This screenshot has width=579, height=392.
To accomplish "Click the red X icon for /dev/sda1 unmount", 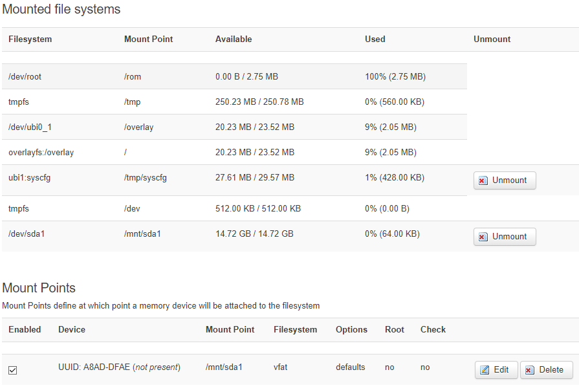I will [483, 237].
